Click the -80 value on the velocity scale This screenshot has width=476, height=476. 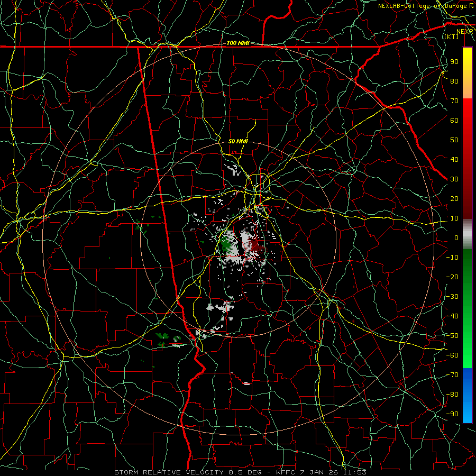[x=452, y=395]
